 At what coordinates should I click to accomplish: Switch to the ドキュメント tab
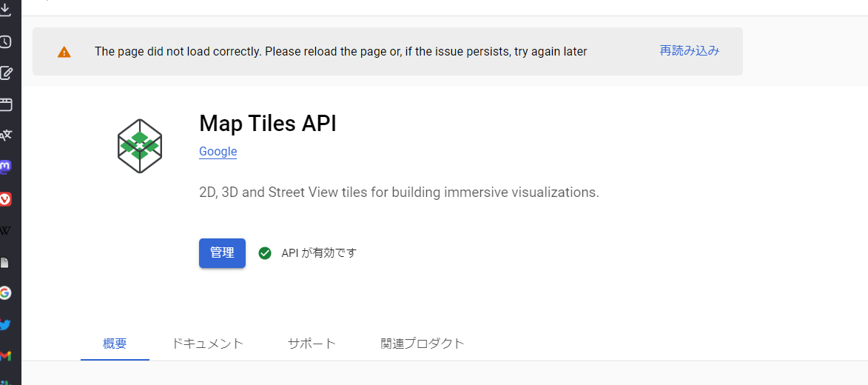(207, 344)
